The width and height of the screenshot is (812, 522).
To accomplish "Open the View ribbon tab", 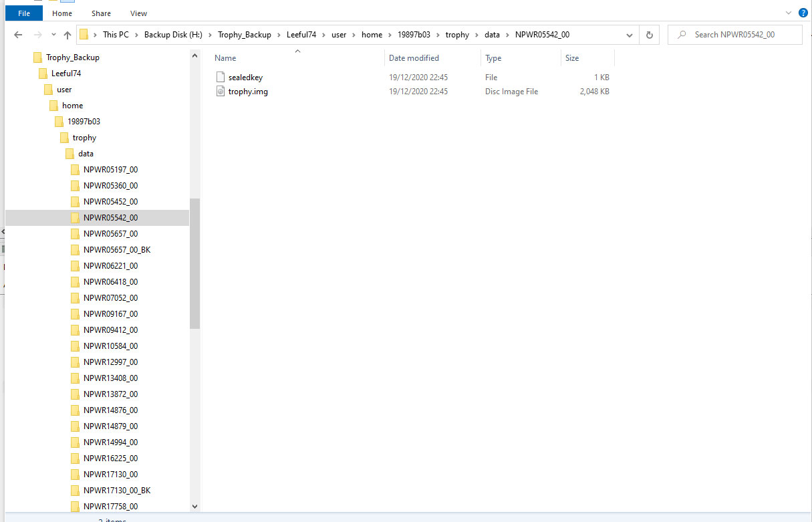I will [139, 13].
